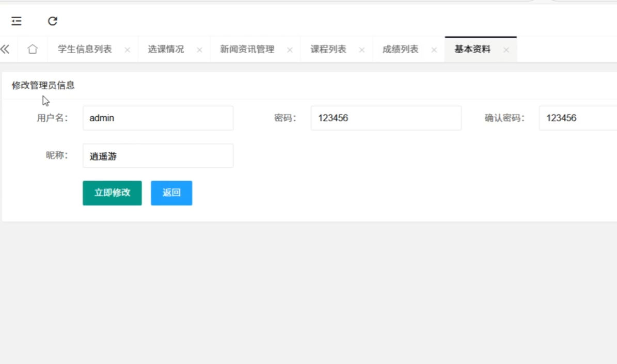Screen dimensions: 617x364
Task: Close the 成绩列表 tab
Action: [434, 50]
